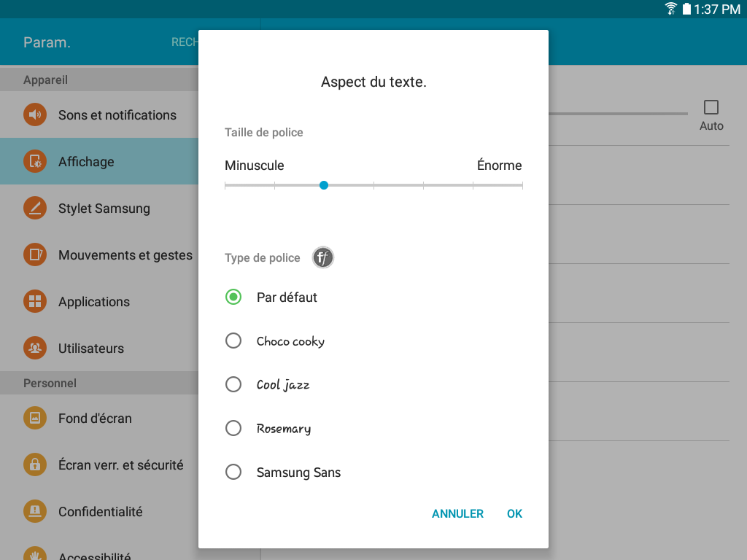The height and width of the screenshot is (560, 747).
Task: Click the Type de police heading
Action: pos(263,257)
